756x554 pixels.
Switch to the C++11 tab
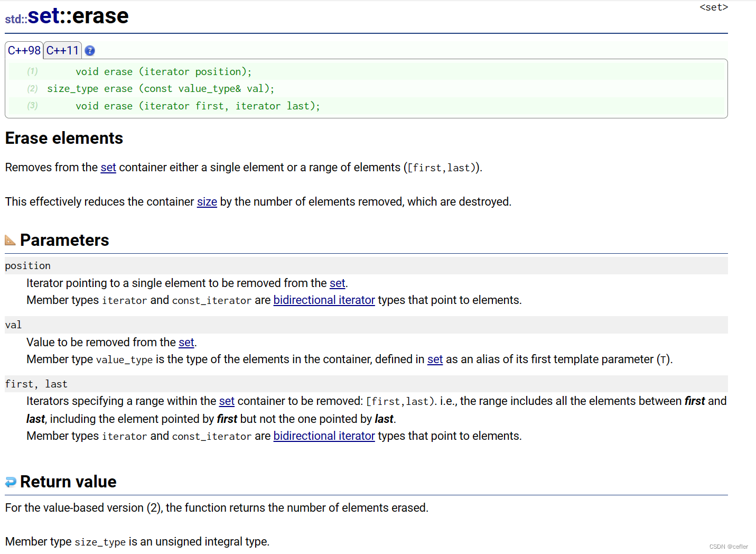pos(62,51)
